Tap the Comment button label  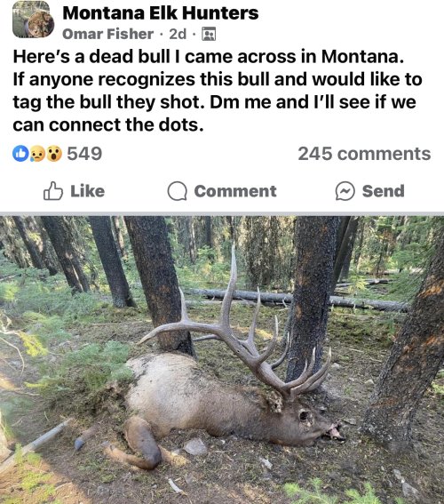coord(235,191)
